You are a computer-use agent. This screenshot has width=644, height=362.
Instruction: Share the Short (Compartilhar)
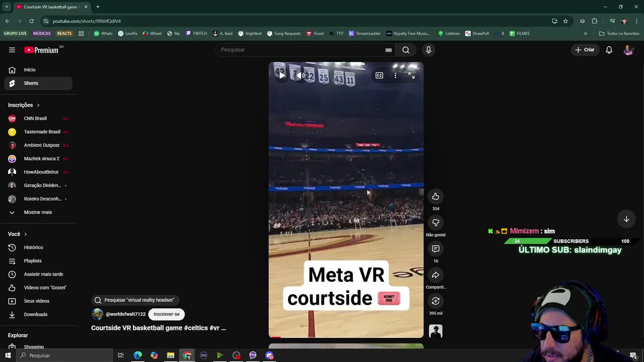coord(436,275)
